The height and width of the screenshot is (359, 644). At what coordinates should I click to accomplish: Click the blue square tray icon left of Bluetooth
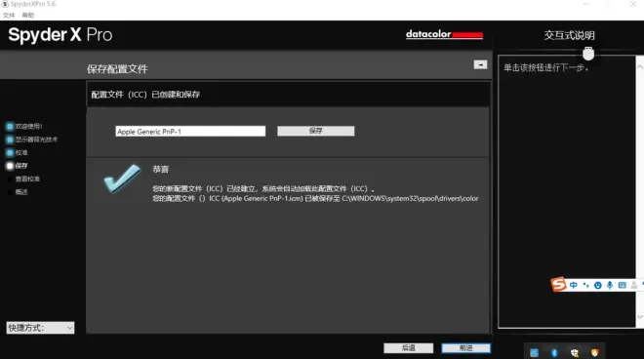pos(534,352)
